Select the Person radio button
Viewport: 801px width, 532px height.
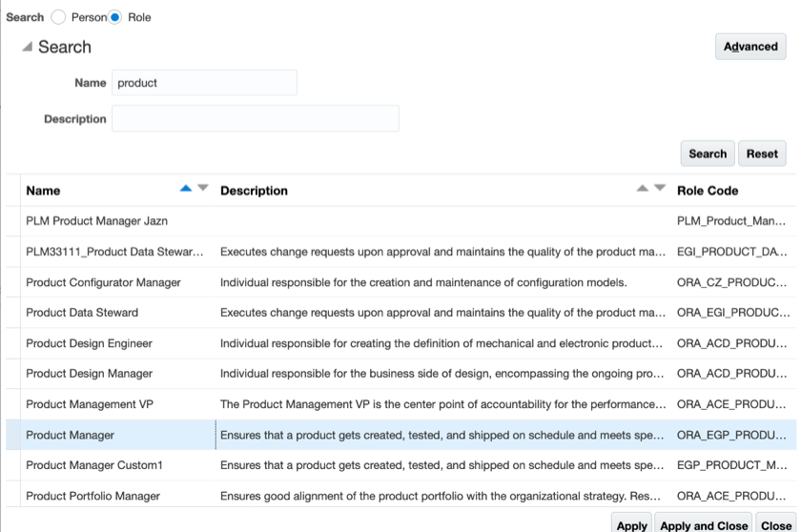(59, 17)
